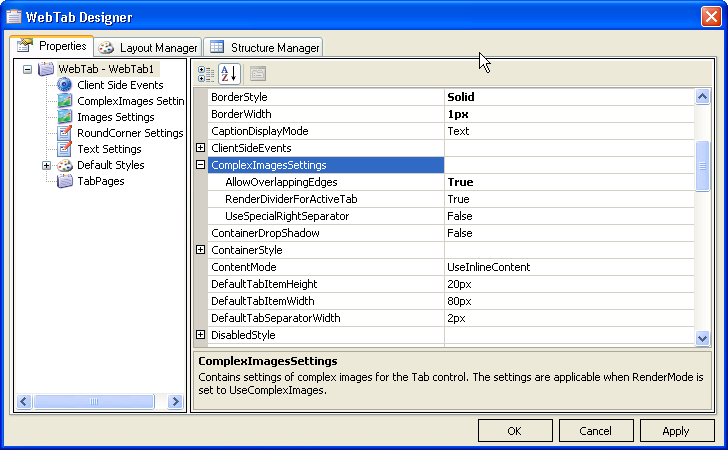This screenshot has height=450, width=728.
Task: Select Client Side Events tree node
Action: (x=120, y=85)
